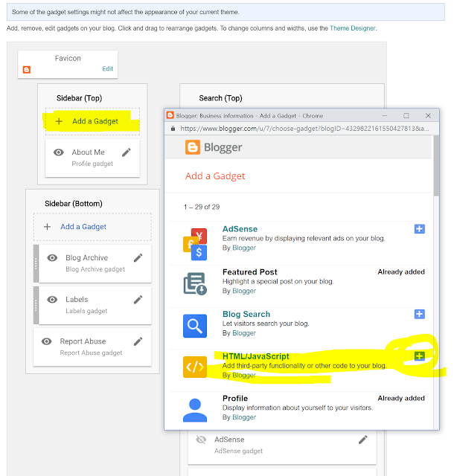Click the Profile gadget title text
The width and height of the screenshot is (454, 476).
(235, 399)
